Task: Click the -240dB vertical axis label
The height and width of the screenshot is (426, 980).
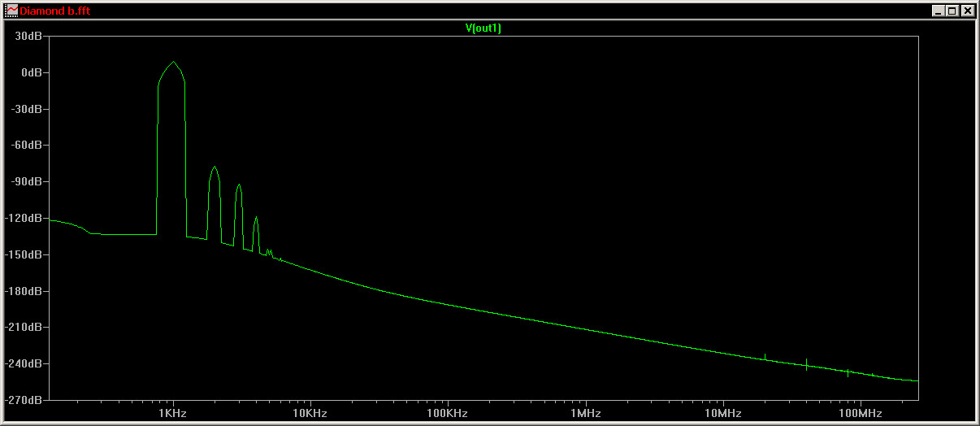Action: [25, 364]
